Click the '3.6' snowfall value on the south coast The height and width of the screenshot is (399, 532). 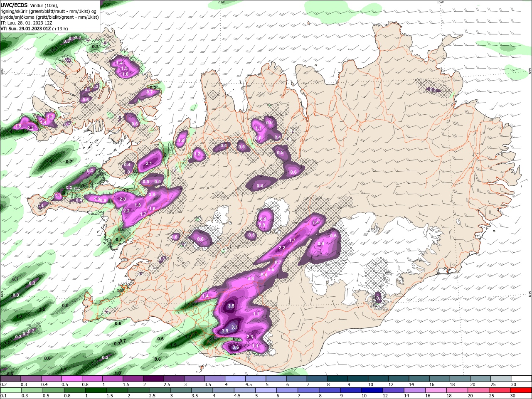[x=236, y=347]
